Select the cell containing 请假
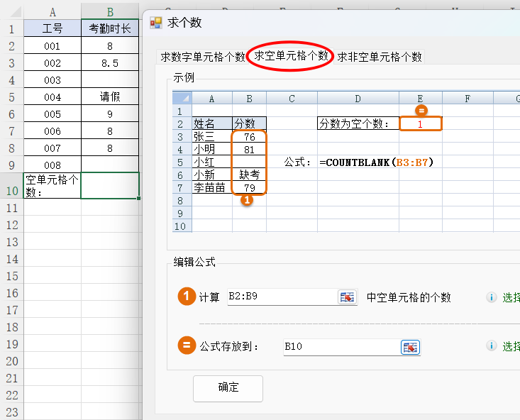This screenshot has height=420, width=520. coord(110,97)
